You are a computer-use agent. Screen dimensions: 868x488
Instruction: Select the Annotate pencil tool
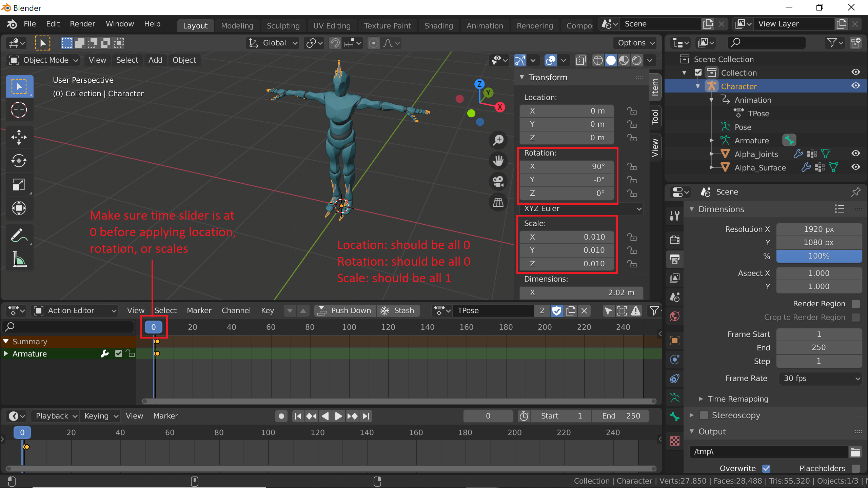[19, 235]
